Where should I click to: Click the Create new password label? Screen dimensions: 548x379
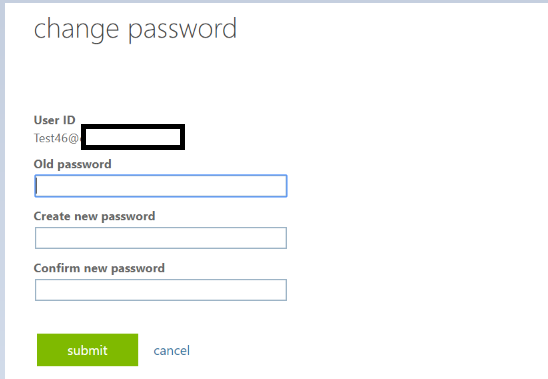pyautogui.click(x=94, y=216)
